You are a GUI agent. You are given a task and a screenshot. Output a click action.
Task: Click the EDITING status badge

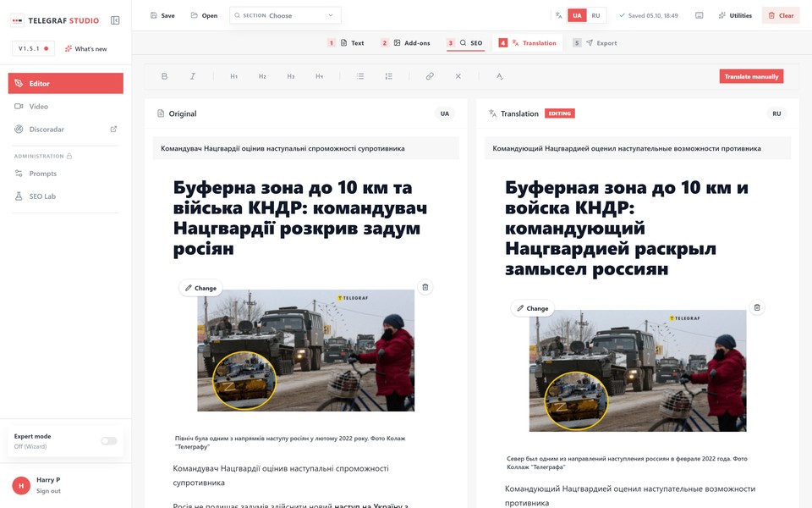560,113
